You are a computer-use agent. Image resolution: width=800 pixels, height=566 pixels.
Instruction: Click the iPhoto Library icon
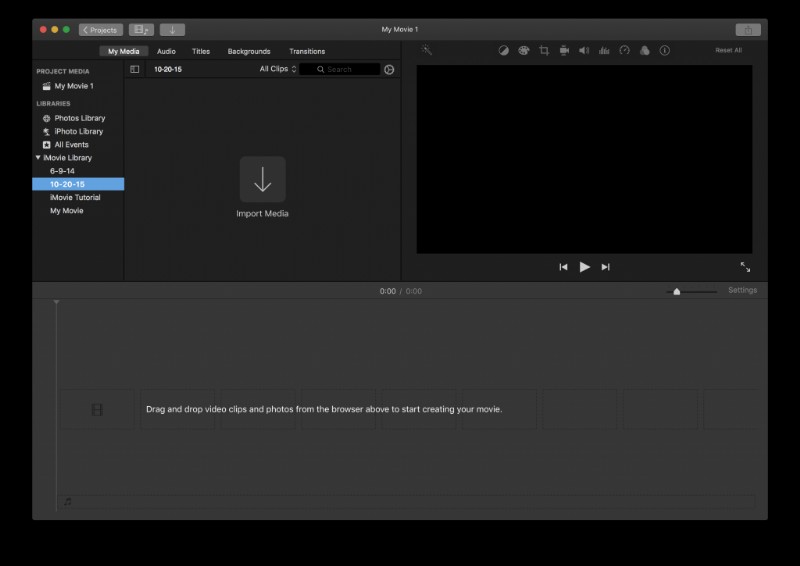[46, 132]
